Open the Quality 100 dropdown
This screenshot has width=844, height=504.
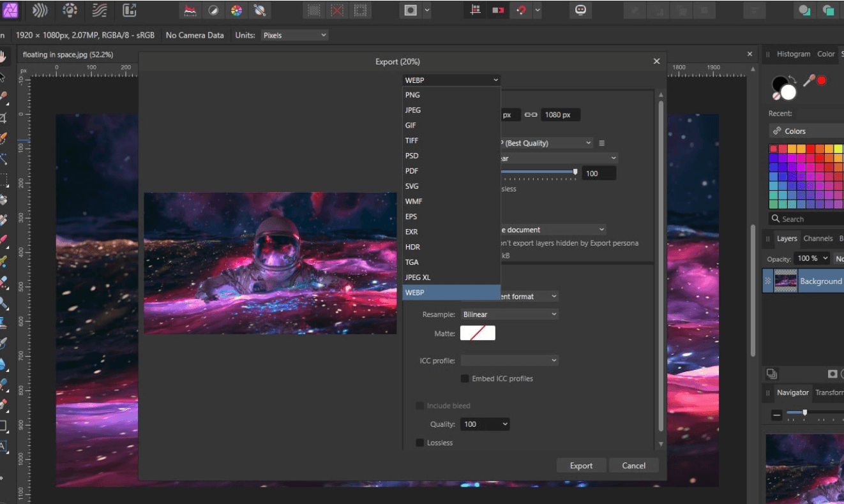(485, 424)
